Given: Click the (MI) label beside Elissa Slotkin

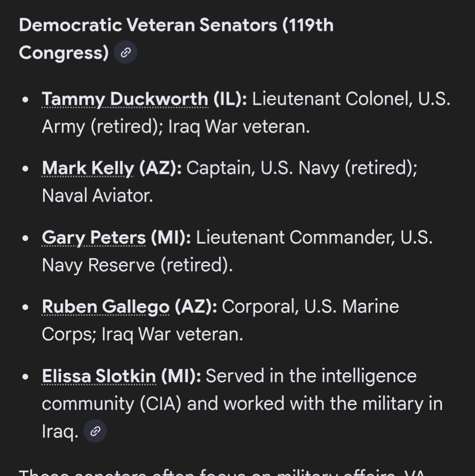Looking at the screenshot, I should (x=181, y=376).
